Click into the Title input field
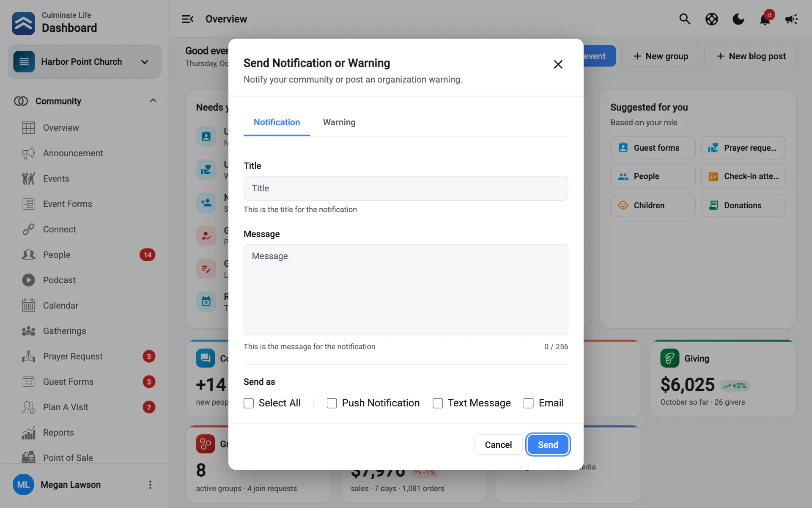Screen dimensions: 812x508 point(406,188)
